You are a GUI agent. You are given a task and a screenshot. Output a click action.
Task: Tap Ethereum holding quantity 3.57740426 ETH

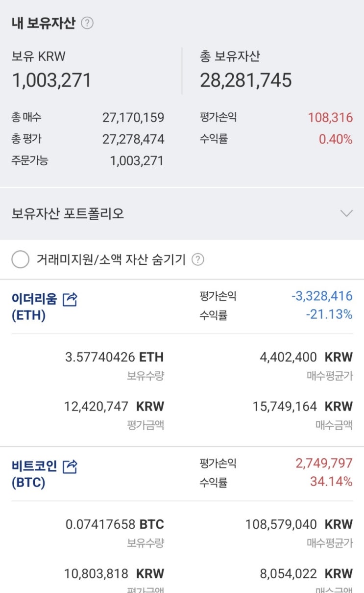pos(114,357)
